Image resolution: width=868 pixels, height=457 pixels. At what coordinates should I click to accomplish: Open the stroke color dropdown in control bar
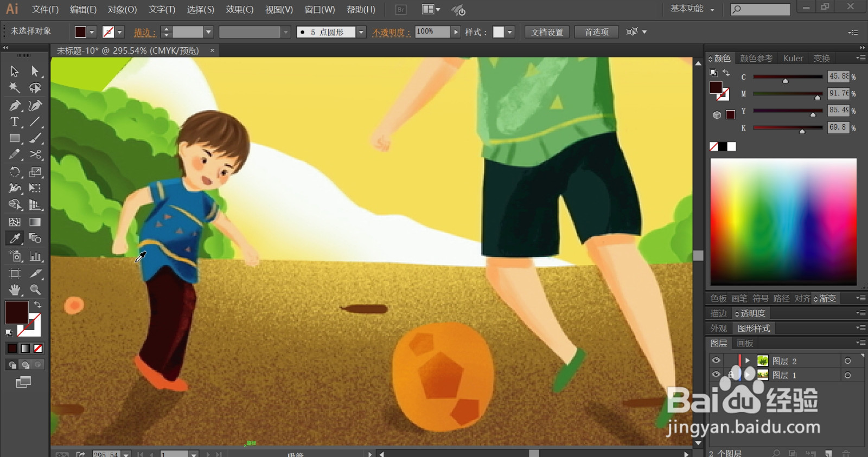point(120,32)
